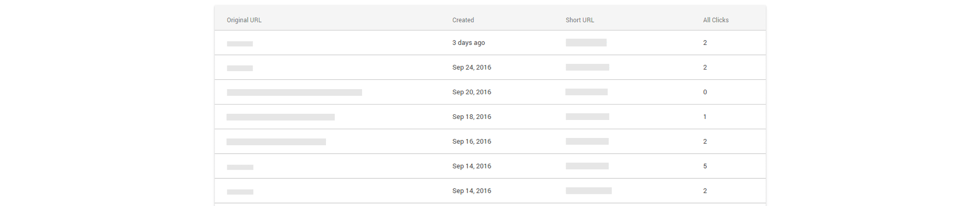Select the Sep 24, 2016 date cell

click(471, 67)
